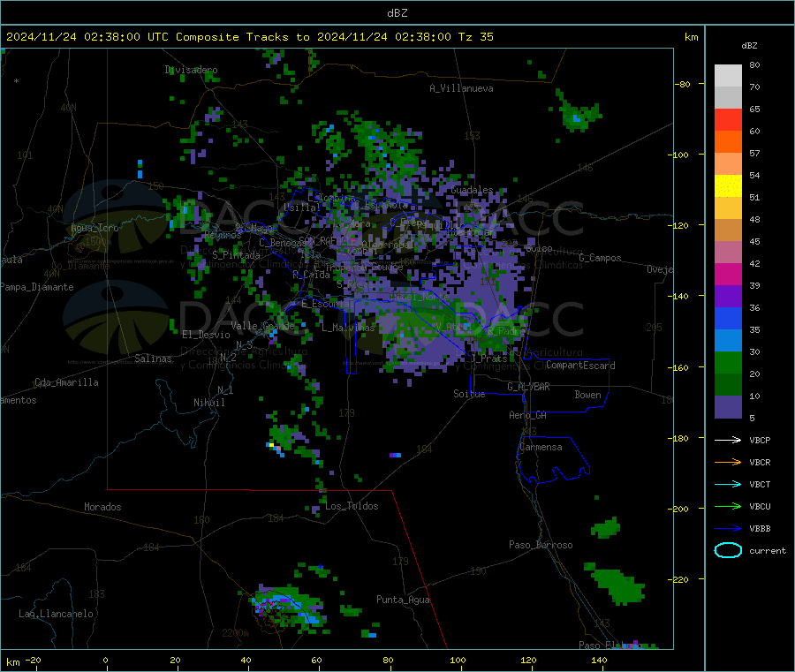Click the 'Pampa_Diamante' map label
795x672 pixels.
tap(37, 287)
